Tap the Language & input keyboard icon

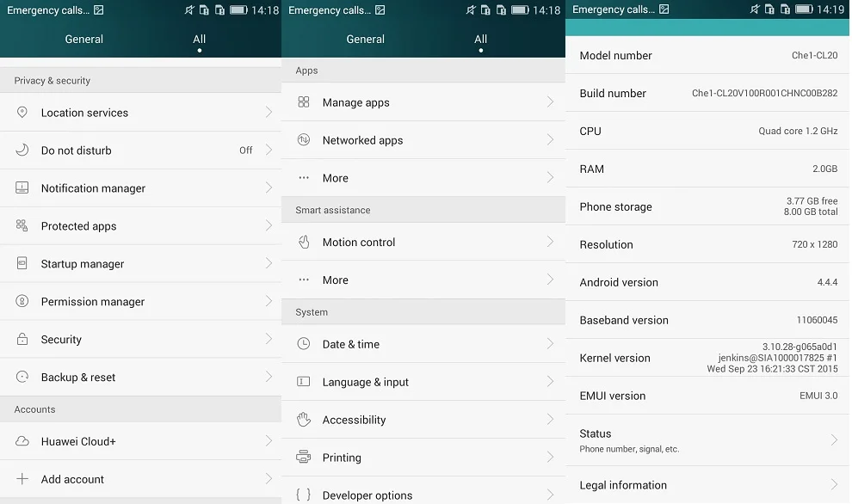point(304,382)
